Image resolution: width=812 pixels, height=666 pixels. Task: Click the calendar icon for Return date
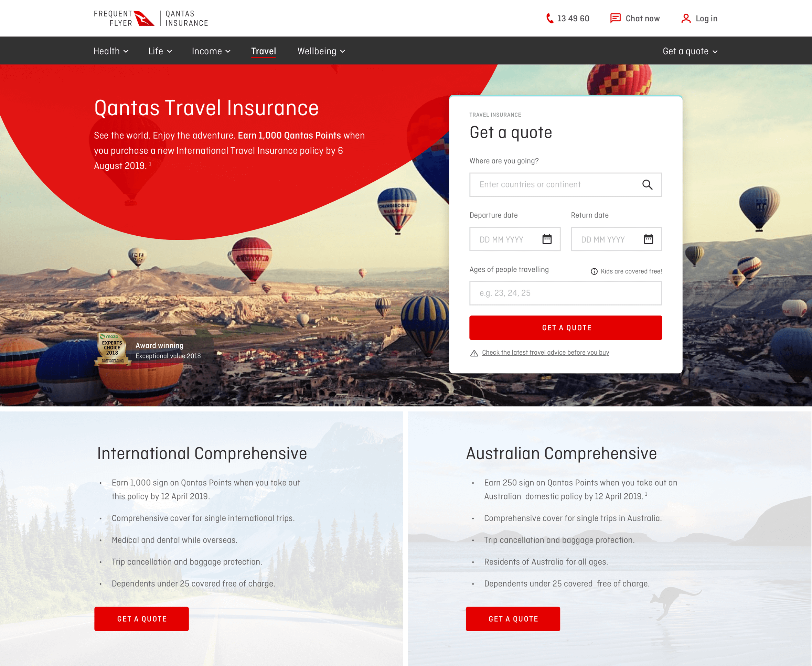coord(648,239)
